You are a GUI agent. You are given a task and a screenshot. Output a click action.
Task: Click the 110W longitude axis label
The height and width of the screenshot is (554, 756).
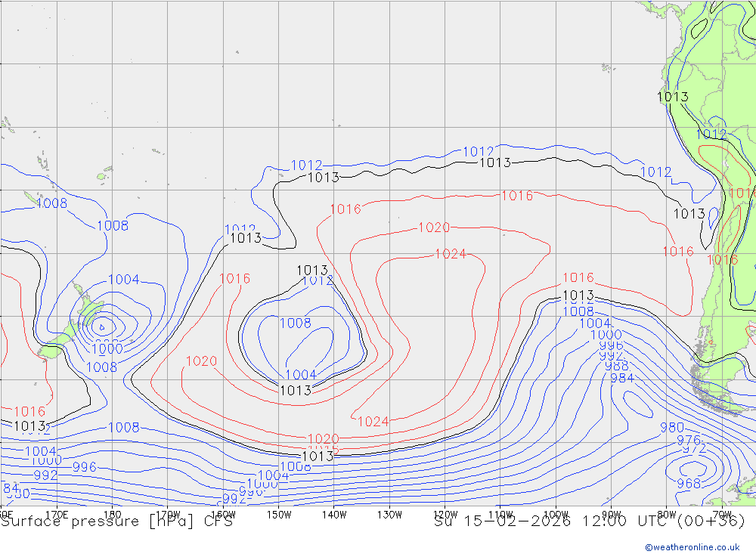coord(500,515)
